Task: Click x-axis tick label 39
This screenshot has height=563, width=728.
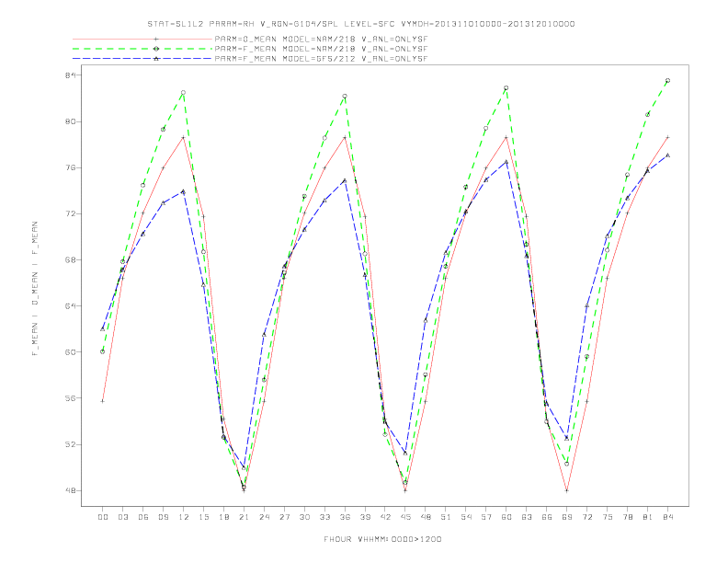Action: tap(365, 517)
